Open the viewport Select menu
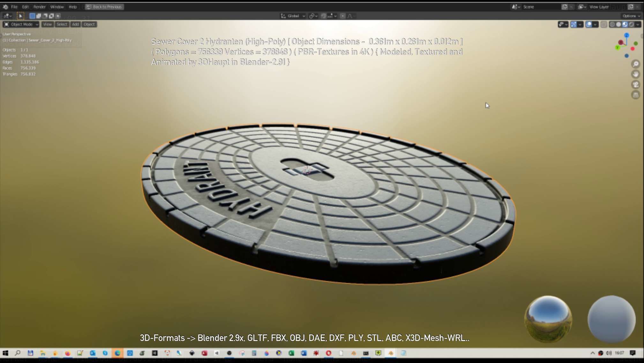644x363 pixels. 62,24
